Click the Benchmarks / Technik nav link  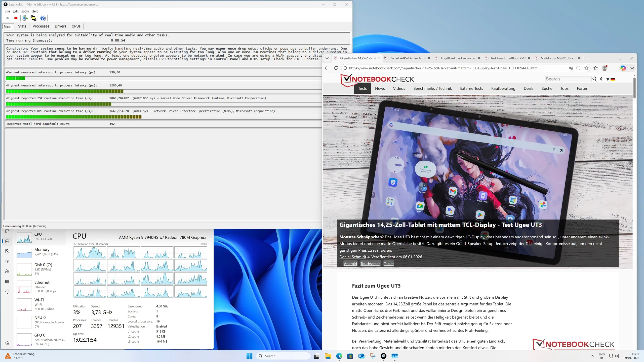point(432,88)
